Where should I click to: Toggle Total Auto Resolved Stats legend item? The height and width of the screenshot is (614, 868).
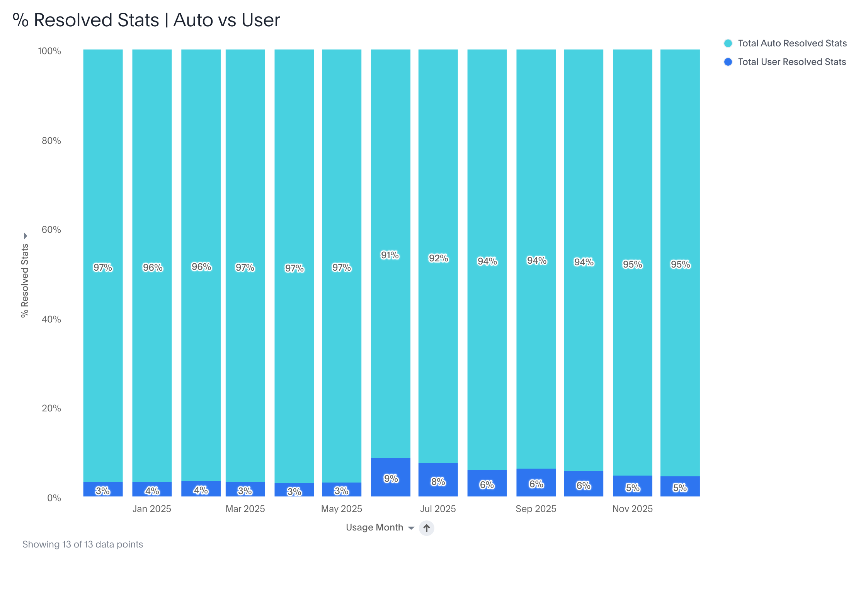coord(792,43)
